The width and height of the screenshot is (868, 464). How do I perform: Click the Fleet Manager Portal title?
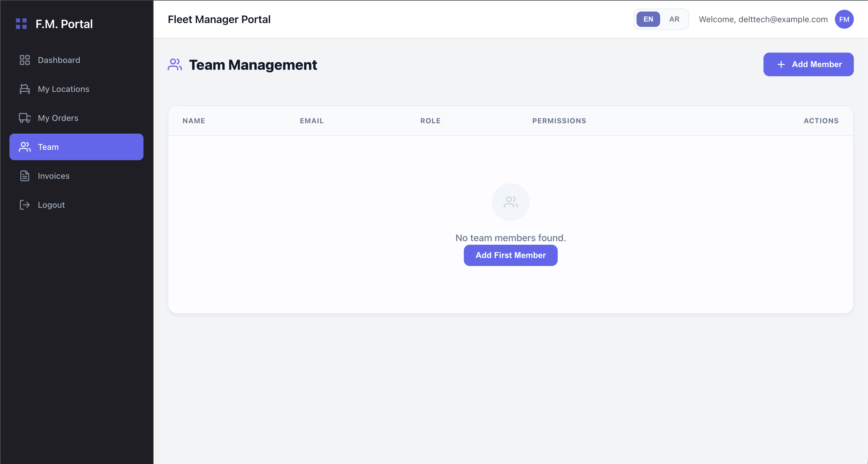tap(219, 19)
